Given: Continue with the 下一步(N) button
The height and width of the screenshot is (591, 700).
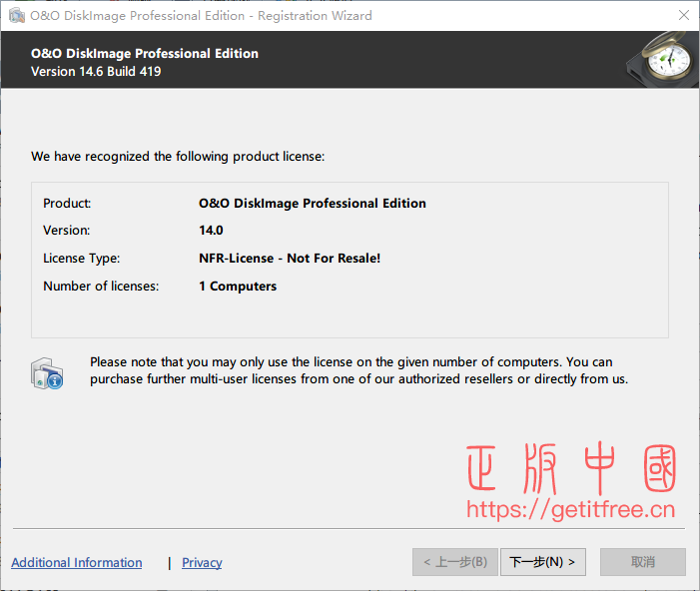Looking at the screenshot, I should tap(543, 562).
